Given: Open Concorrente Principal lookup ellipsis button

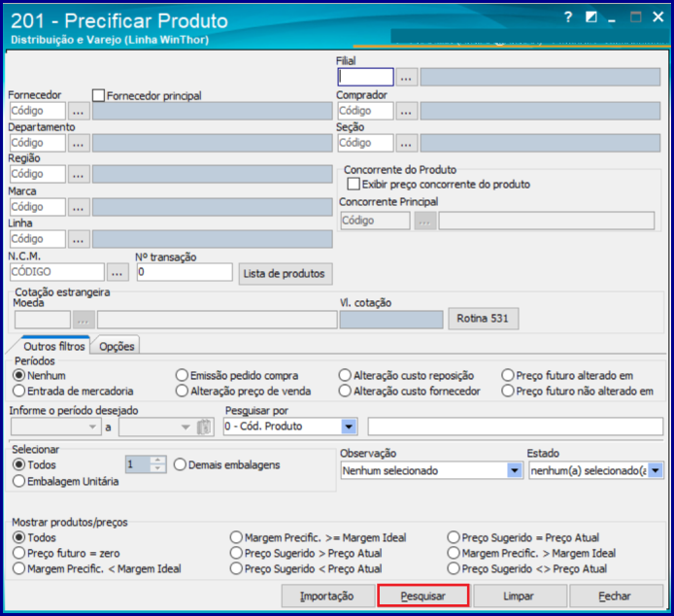Looking at the screenshot, I should [425, 221].
